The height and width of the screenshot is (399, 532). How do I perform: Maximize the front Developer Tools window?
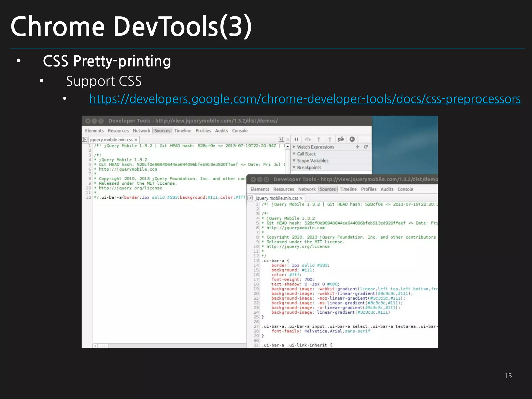(x=266, y=179)
